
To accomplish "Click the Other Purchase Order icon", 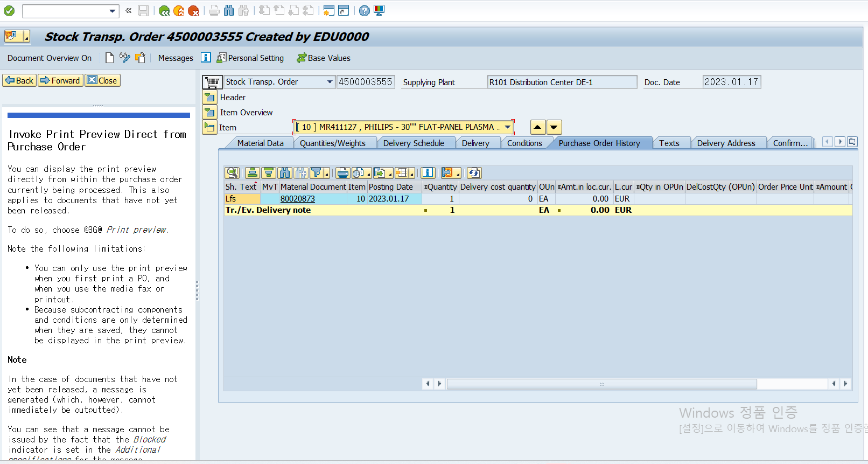I will click(x=141, y=58).
